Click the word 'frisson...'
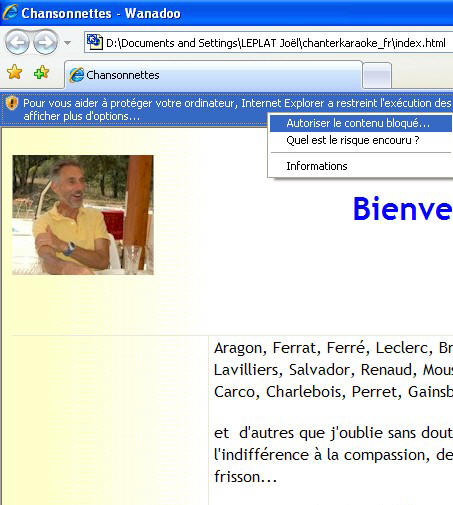453x505 pixels. tap(245, 477)
